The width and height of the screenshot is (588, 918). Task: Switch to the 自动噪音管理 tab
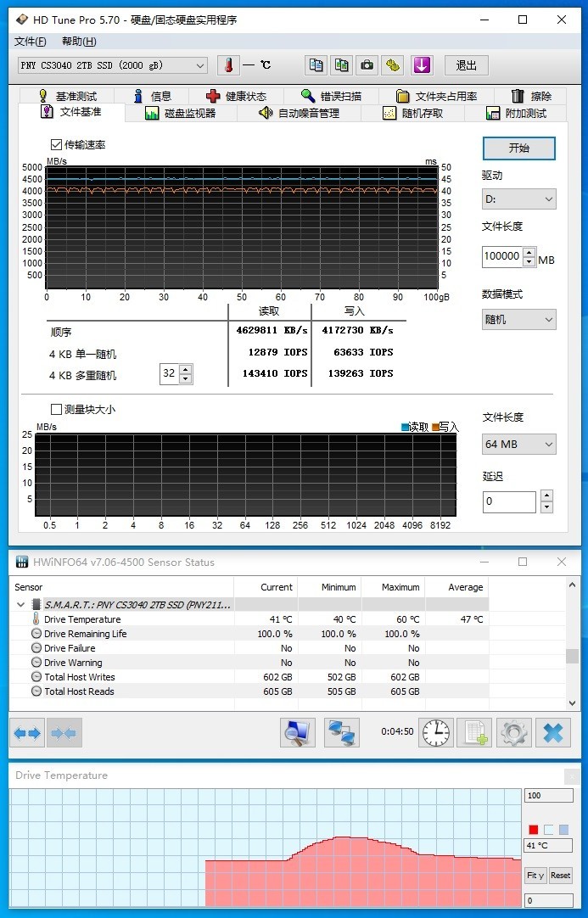[x=300, y=113]
